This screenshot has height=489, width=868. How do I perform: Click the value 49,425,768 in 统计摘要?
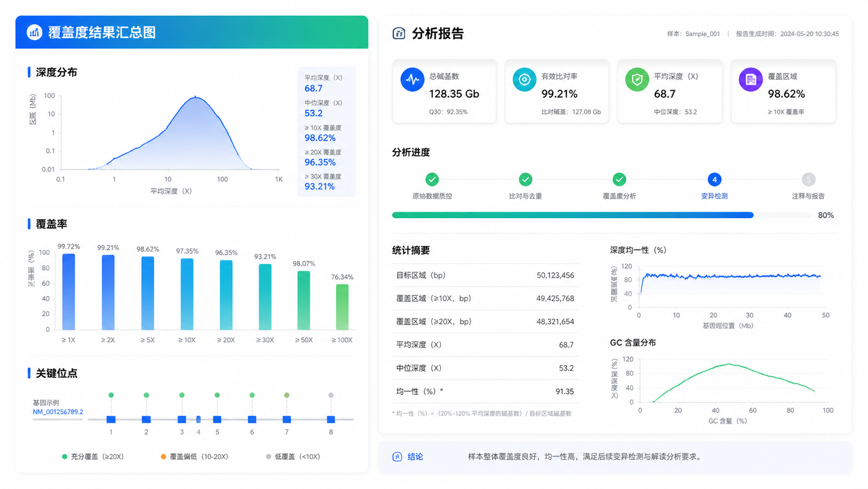(555, 298)
